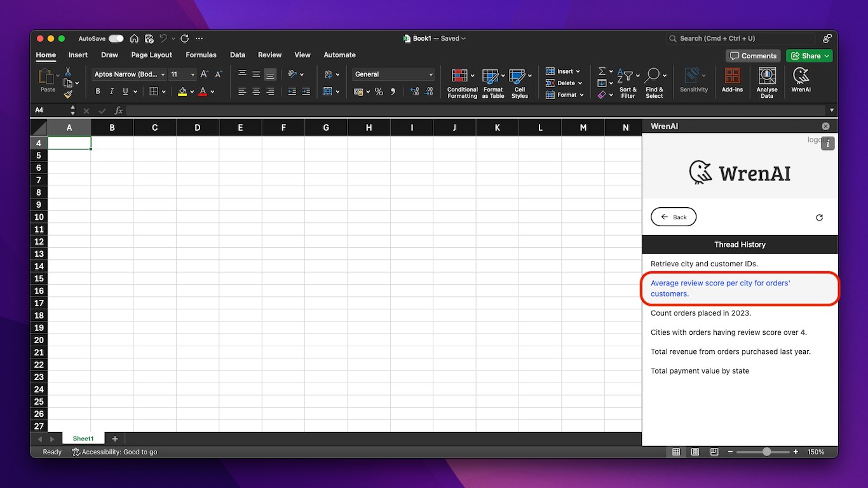Toggle Bold formatting
Viewport: 868px width, 488px height.
tap(98, 91)
